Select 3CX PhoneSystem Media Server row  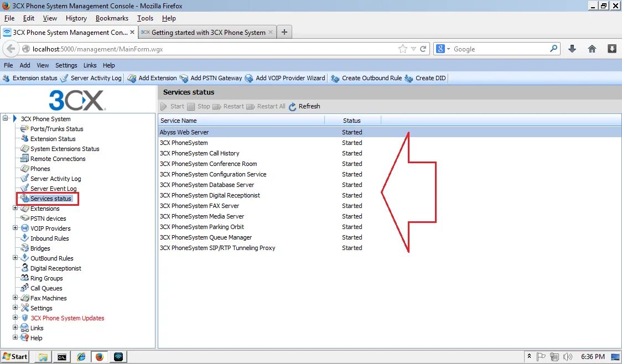(x=390, y=216)
